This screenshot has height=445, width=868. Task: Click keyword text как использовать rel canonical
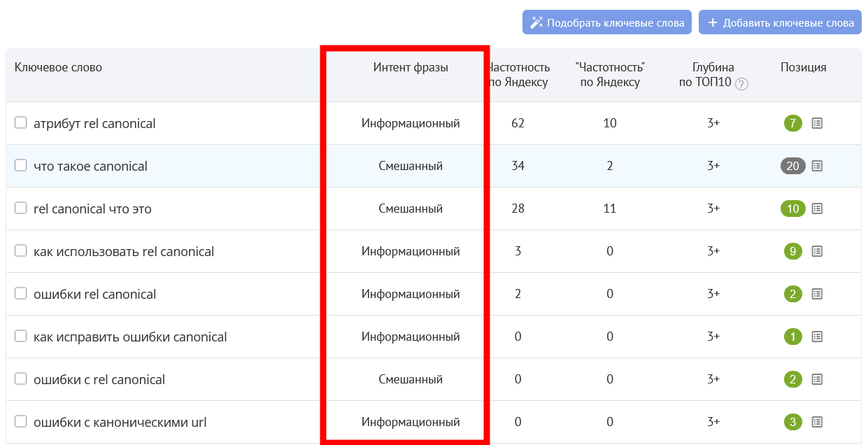click(124, 252)
